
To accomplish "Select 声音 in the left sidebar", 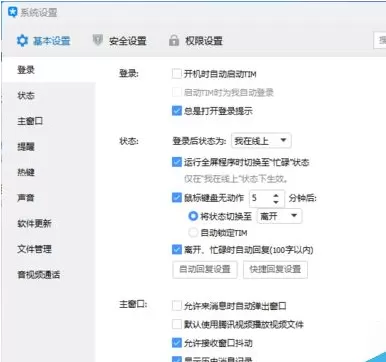I will tap(49, 198).
